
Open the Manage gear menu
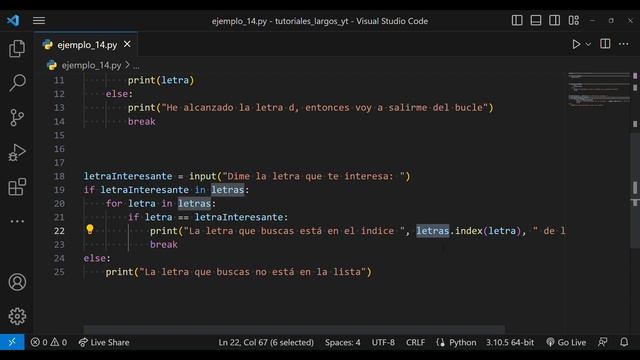[x=17, y=316]
